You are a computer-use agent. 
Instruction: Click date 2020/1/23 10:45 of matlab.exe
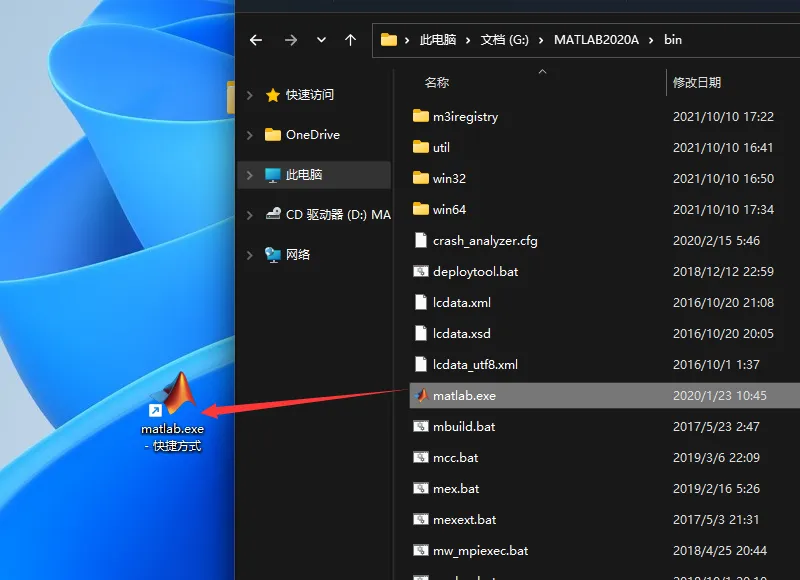pos(719,396)
